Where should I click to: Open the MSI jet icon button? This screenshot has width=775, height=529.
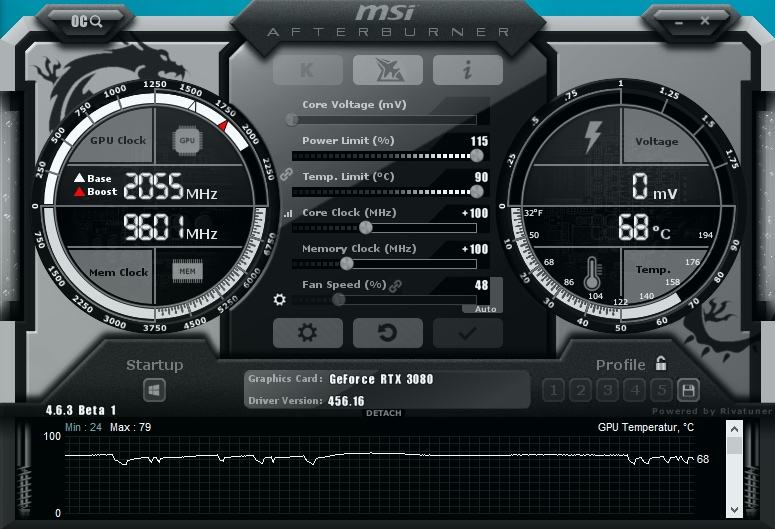click(388, 70)
